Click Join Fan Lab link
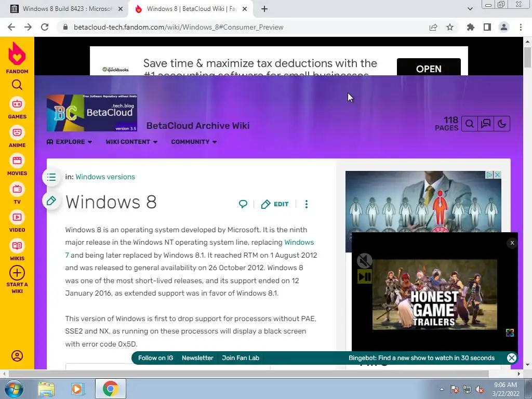The height and width of the screenshot is (399, 532). (x=241, y=358)
